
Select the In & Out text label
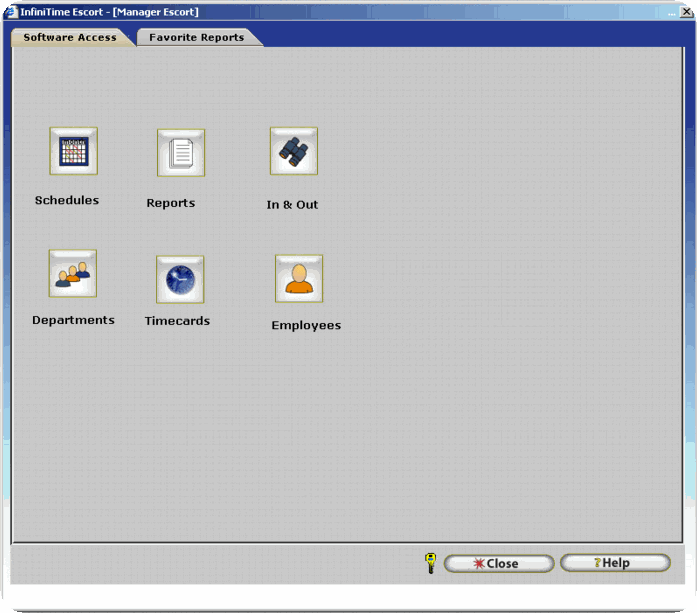(x=292, y=205)
